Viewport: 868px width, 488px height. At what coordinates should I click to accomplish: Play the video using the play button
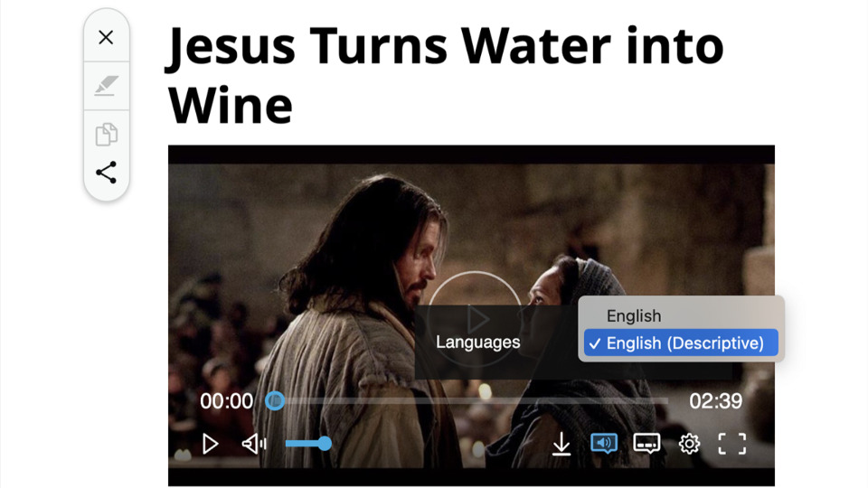click(x=210, y=444)
